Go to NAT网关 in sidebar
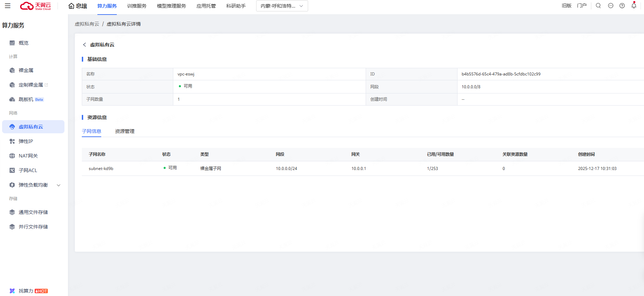 click(x=28, y=156)
